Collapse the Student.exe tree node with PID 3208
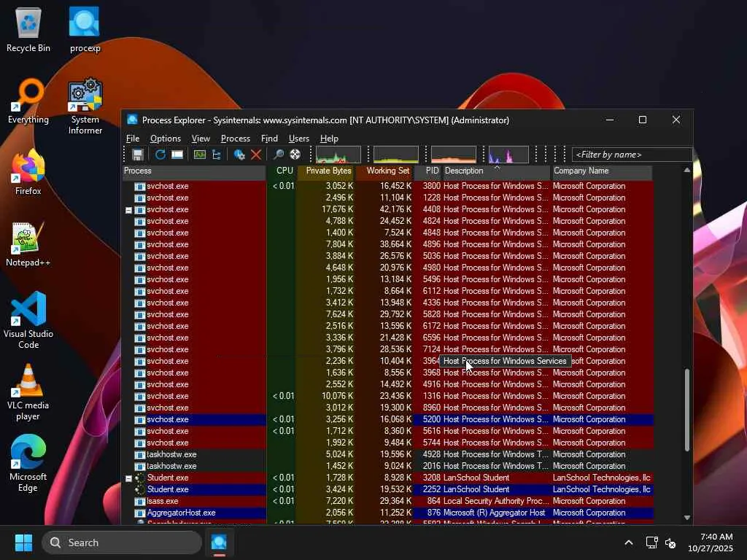 (x=128, y=478)
